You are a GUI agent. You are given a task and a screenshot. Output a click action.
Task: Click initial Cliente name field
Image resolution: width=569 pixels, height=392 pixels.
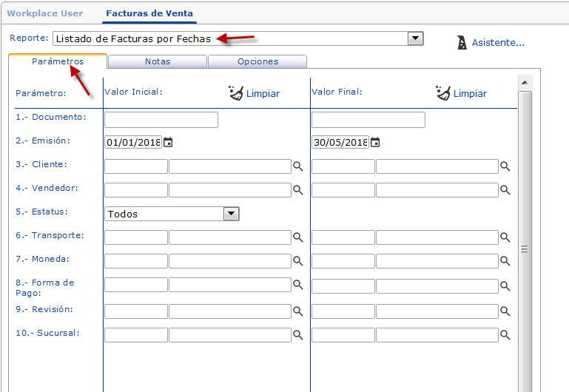230,166
